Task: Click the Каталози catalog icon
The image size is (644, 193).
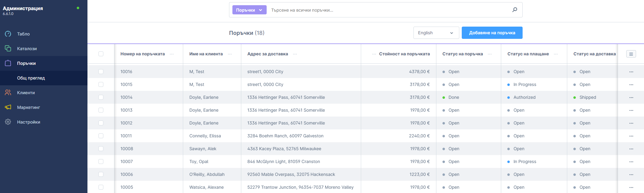Action: point(8,49)
